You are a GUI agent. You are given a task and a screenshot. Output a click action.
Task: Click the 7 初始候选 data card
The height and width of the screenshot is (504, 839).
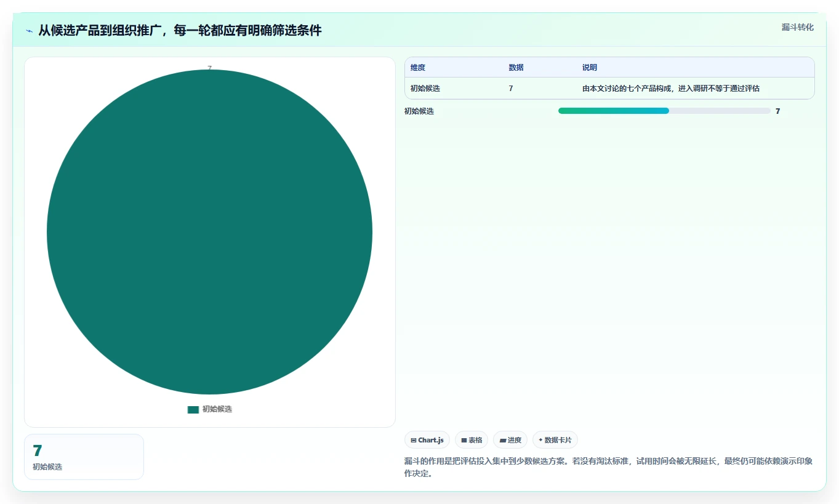click(x=84, y=457)
